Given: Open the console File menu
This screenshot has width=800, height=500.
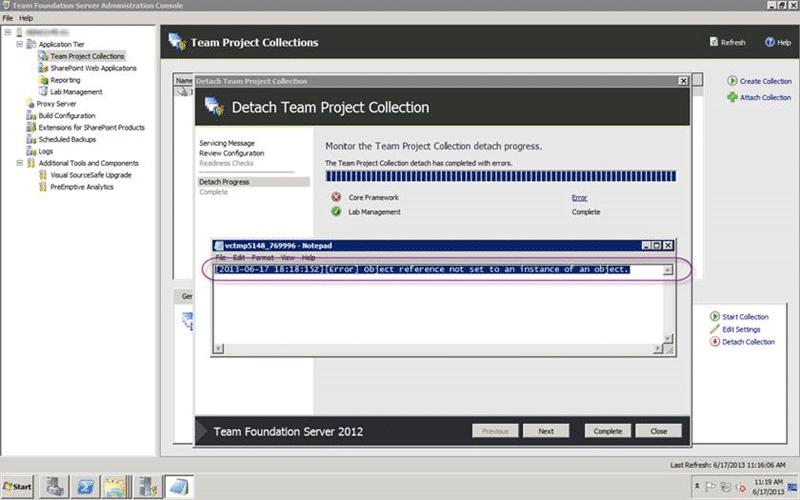Looking at the screenshot, I should (x=8, y=18).
